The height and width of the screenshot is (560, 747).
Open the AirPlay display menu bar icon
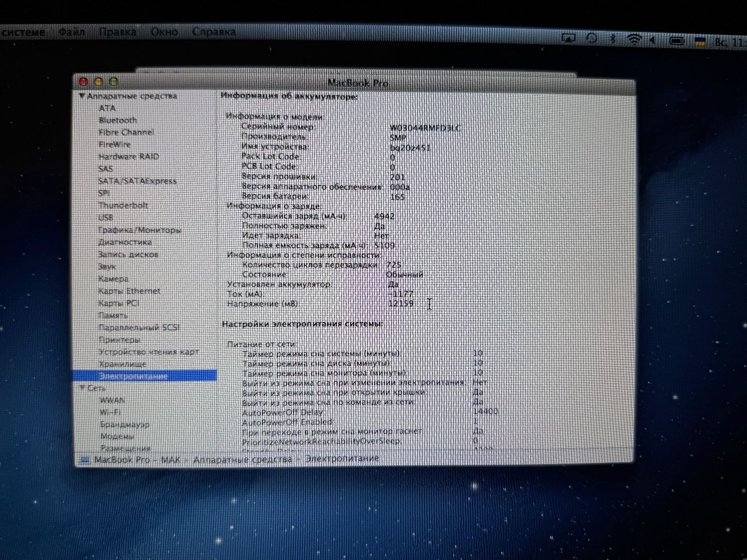(x=568, y=39)
